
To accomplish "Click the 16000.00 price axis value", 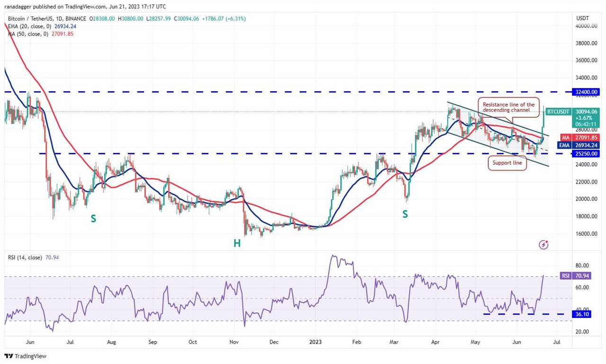I will pos(586,234).
